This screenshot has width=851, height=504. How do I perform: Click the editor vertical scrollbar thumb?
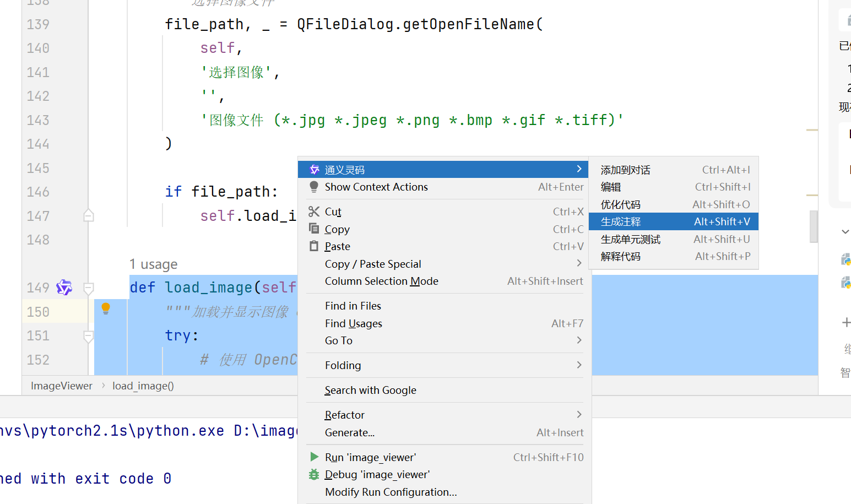[x=813, y=226]
